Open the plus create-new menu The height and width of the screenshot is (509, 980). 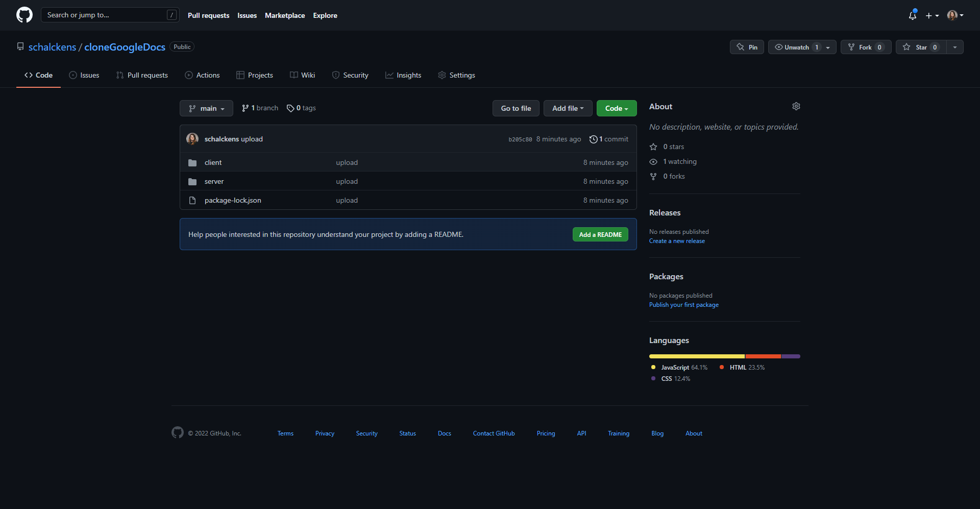click(932, 15)
